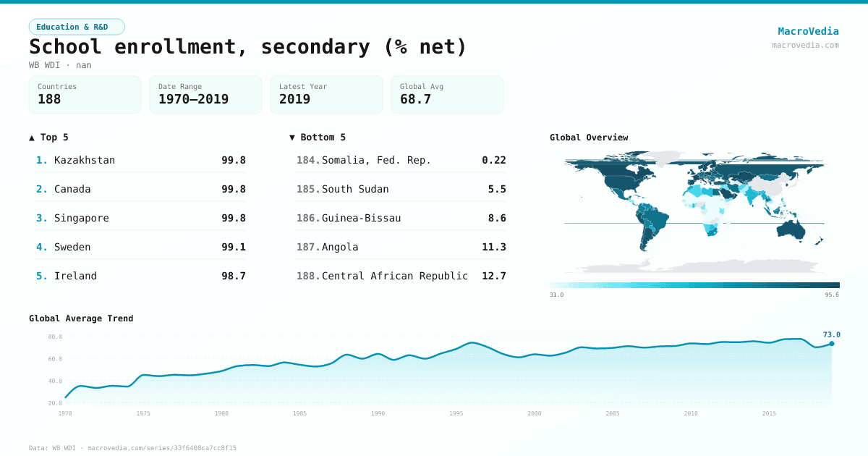
Task: Collapse the Top 5 triangle header
Action: tap(49, 137)
